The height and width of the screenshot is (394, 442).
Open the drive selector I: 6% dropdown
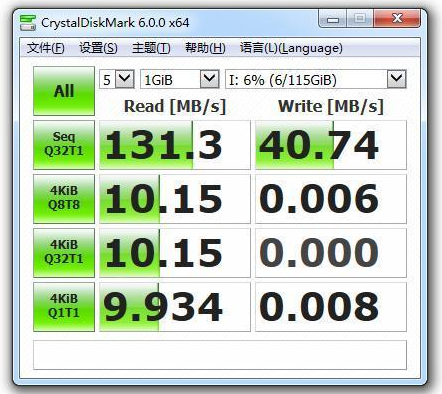316,79
